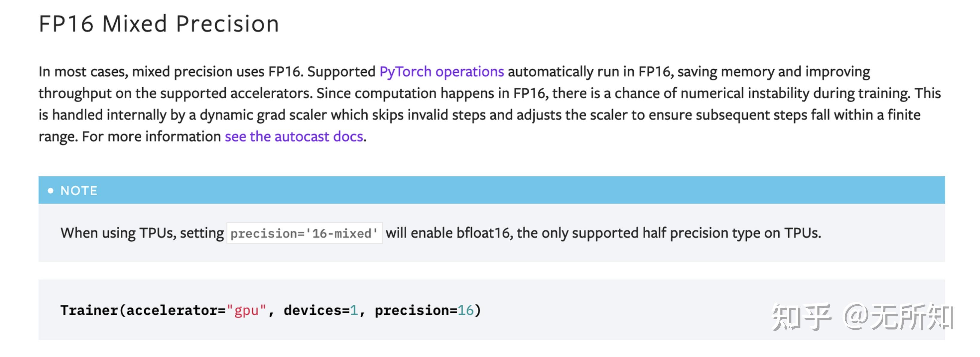
Task: Follow the 'see the autocast docs' link
Action: click(x=294, y=136)
